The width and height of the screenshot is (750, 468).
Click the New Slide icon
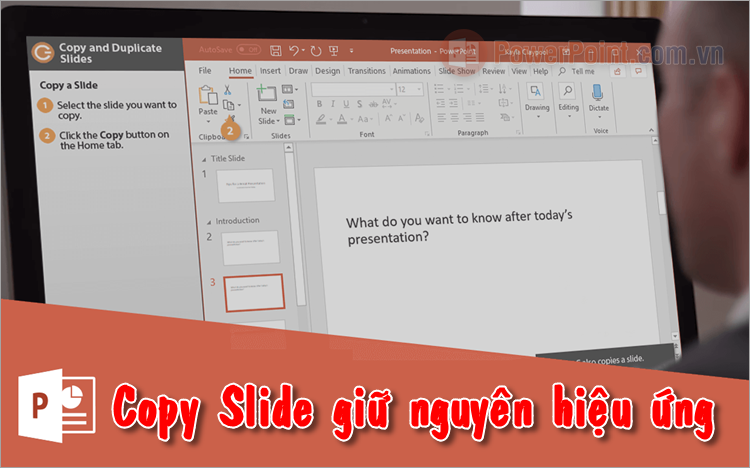pyautogui.click(x=266, y=93)
